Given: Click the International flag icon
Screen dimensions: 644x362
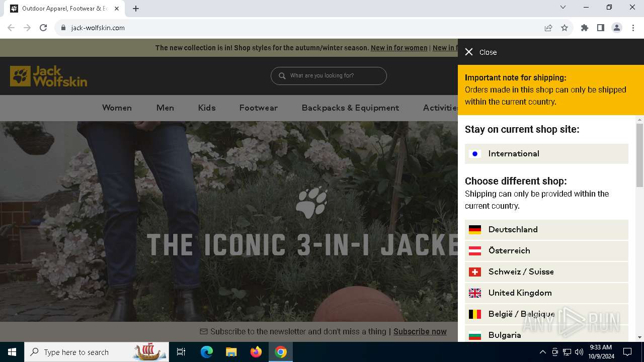Looking at the screenshot, I should coord(475,154).
